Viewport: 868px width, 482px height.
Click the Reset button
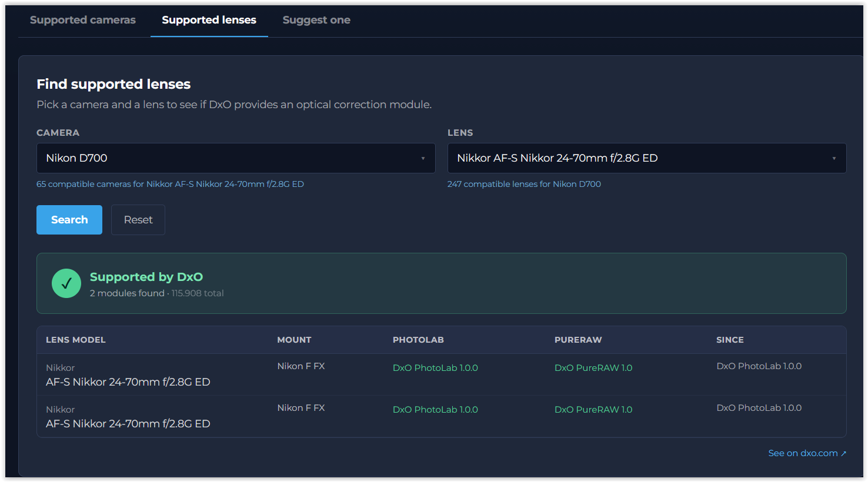(x=138, y=220)
